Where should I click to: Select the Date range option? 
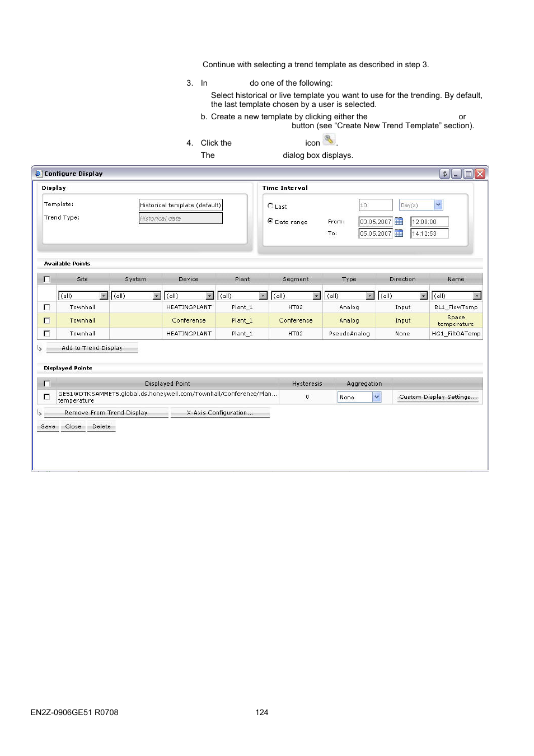(270, 221)
